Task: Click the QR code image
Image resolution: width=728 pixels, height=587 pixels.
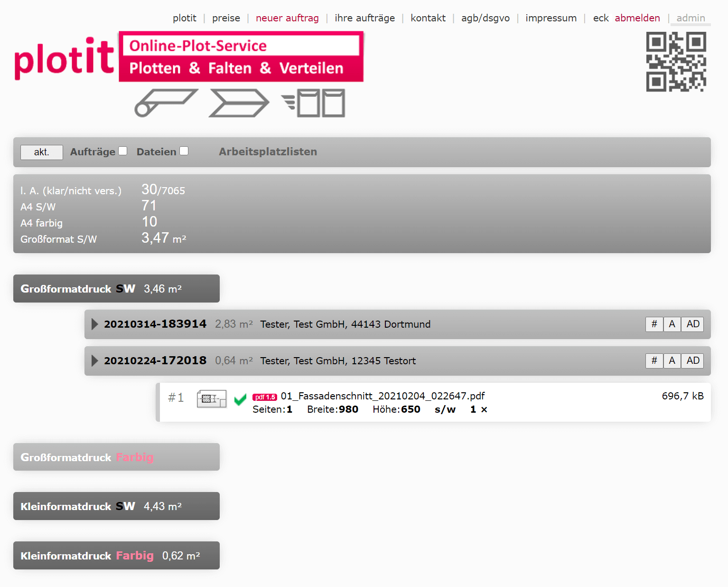Action: coord(676,62)
